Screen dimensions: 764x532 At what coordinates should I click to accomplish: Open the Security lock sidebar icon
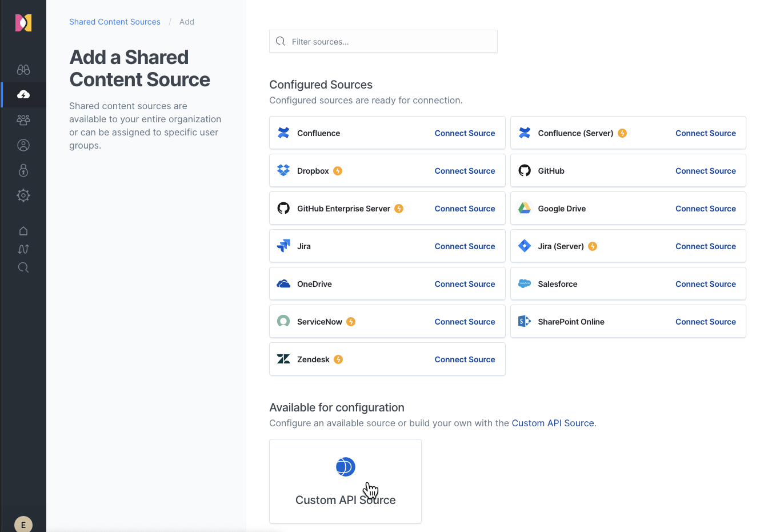[23, 170]
